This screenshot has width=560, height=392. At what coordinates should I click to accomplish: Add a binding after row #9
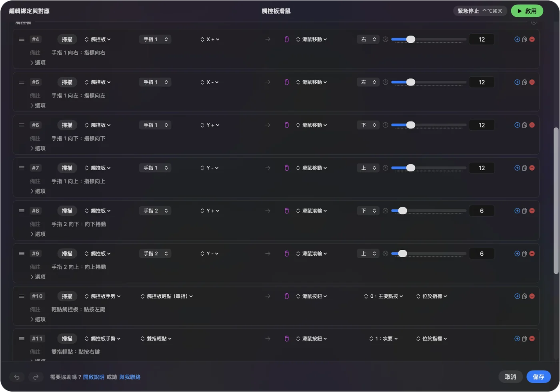pos(517,254)
